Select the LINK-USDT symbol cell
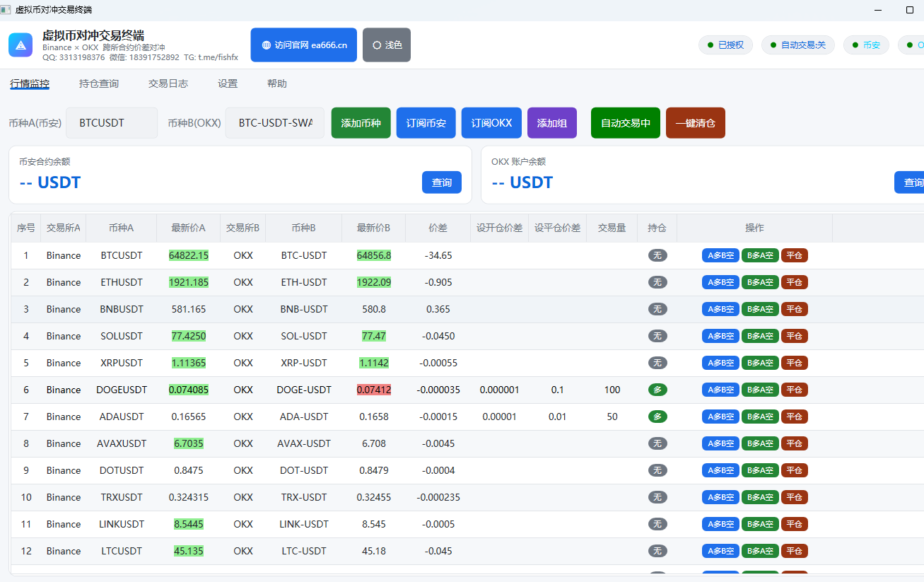This screenshot has width=924, height=582. point(304,524)
